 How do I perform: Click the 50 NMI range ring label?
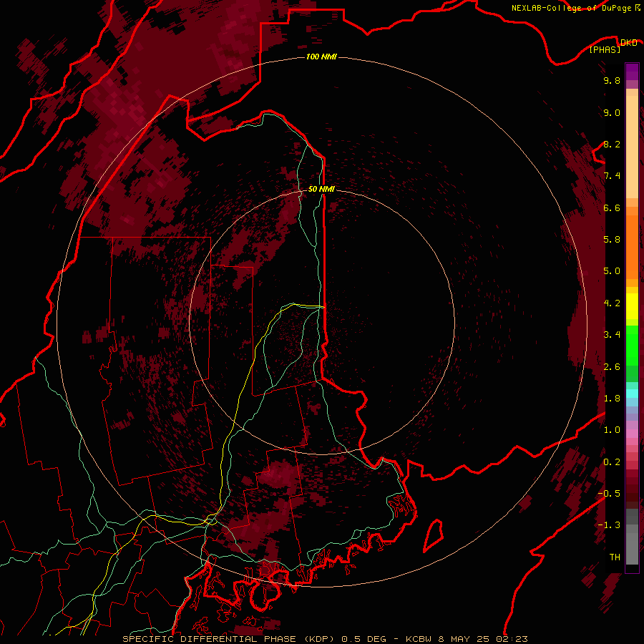click(x=321, y=190)
